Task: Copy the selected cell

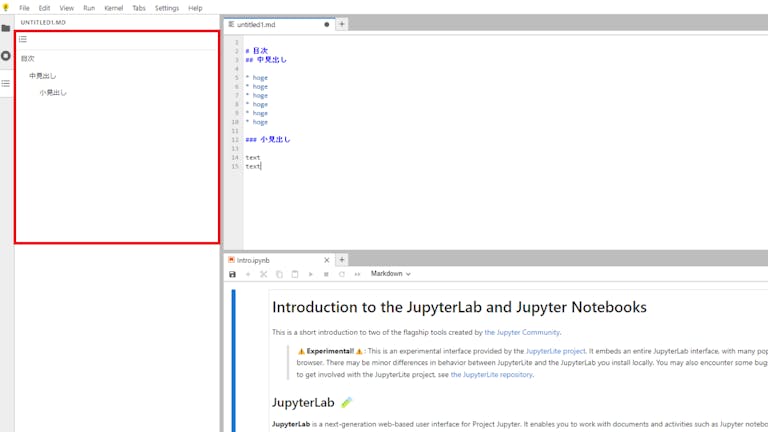Action: pyautogui.click(x=279, y=274)
